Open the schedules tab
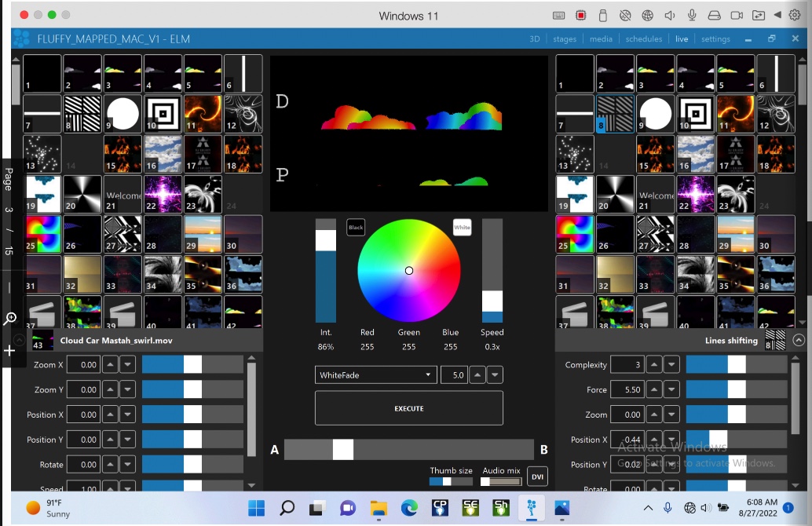Screen dimensions: 812x526 click(644, 38)
